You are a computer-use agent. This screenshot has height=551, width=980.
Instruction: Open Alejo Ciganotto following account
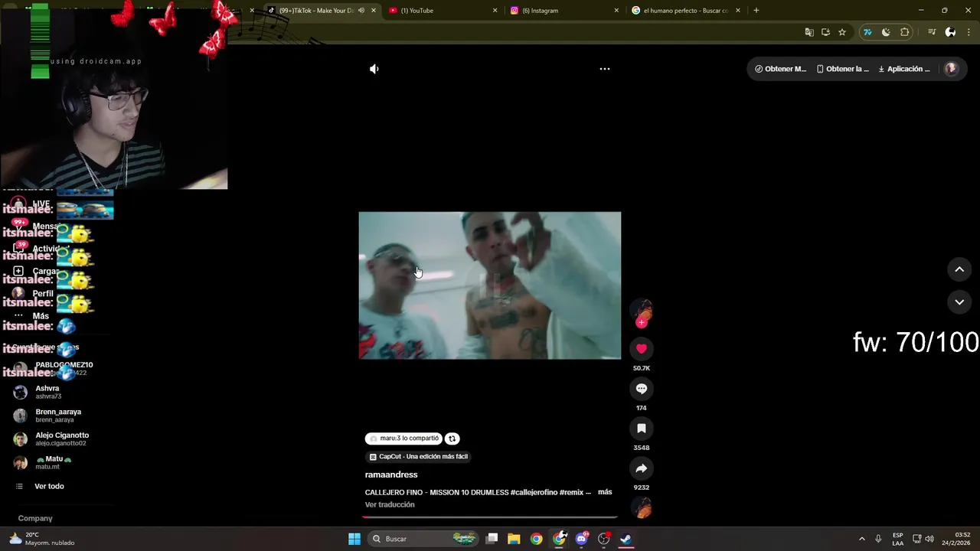tap(51, 439)
